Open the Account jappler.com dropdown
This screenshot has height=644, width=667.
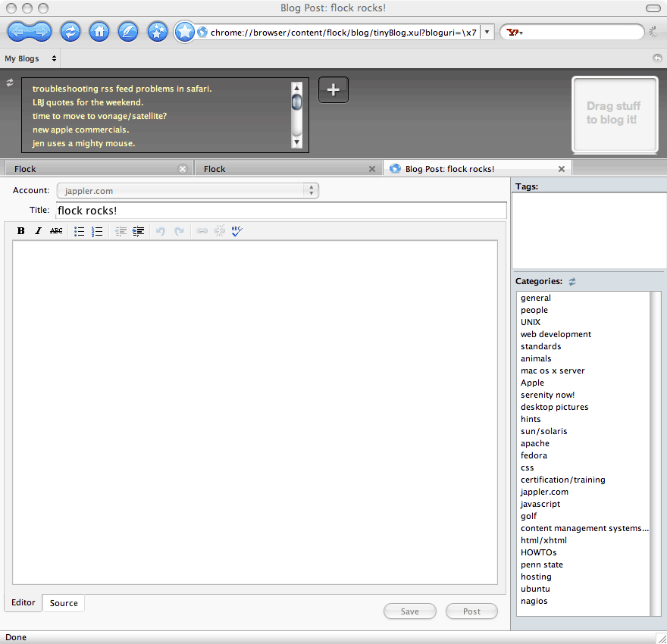pos(188,191)
